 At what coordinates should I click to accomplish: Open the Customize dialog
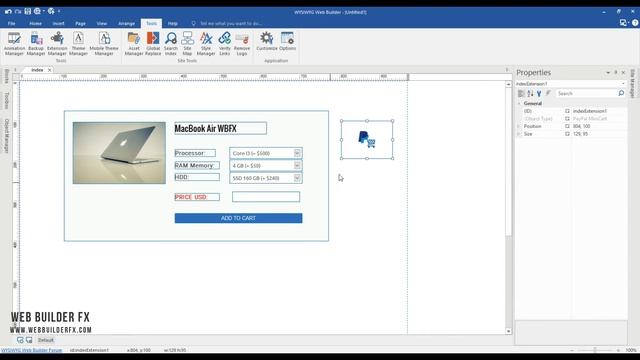point(267,41)
